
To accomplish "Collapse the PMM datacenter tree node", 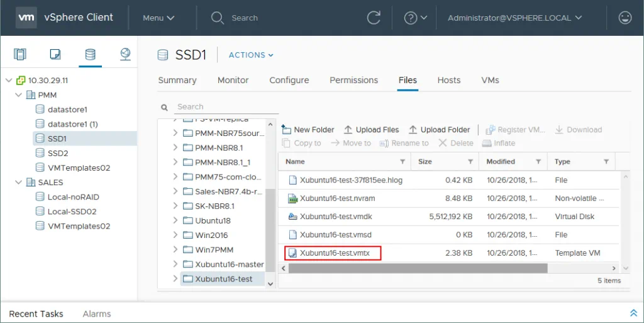I will coord(19,95).
